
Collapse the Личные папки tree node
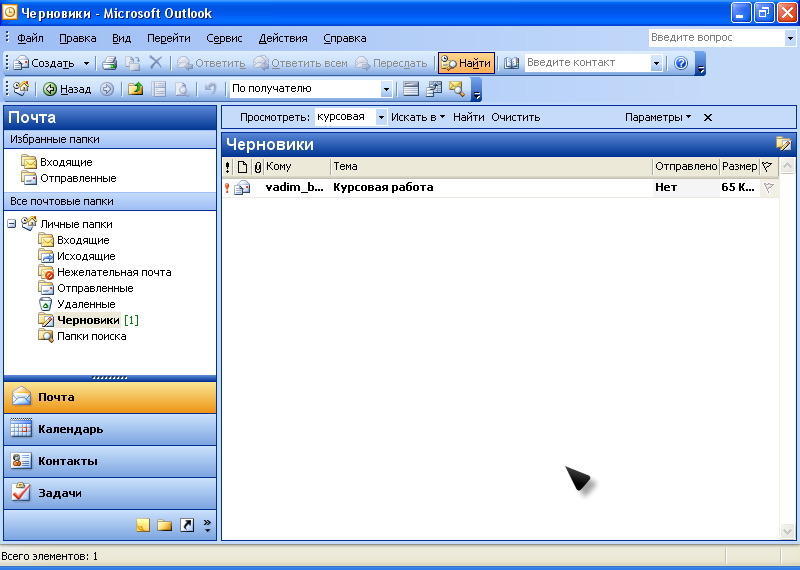coord(12,224)
